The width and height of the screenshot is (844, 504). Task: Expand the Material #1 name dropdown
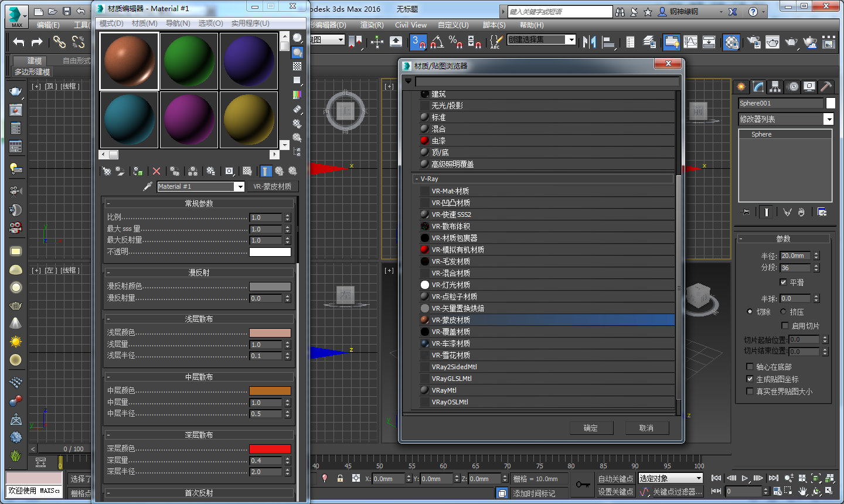pyautogui.click(x=239, y=186)
